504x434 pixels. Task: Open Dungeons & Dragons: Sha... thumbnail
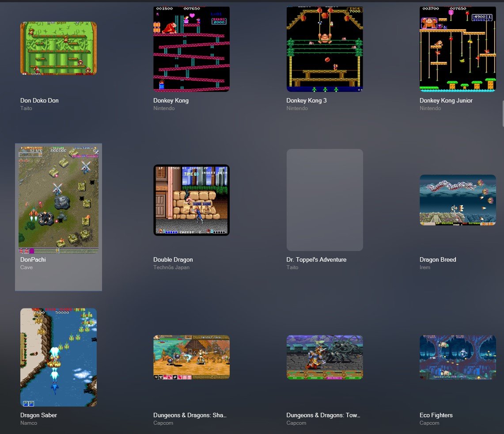point(192,358)
